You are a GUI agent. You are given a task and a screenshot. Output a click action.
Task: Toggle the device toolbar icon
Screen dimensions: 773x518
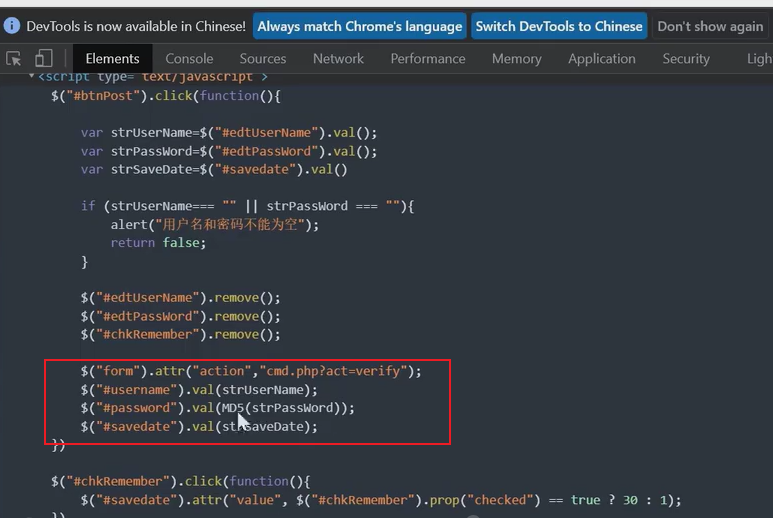coord(43,59)
